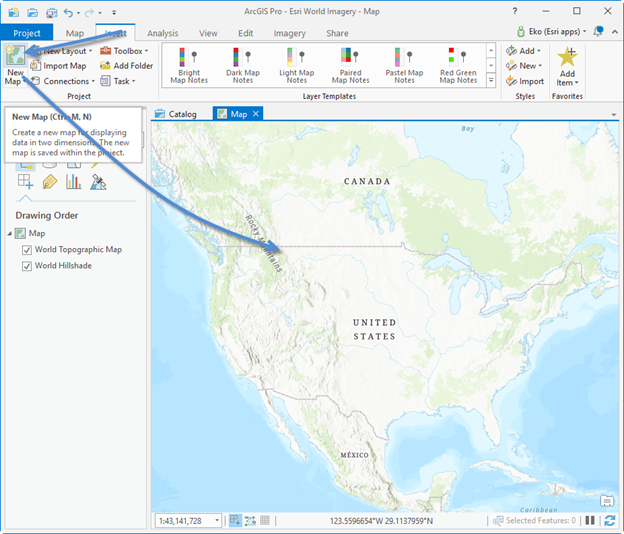Open the Add styles dropdown
624x534 pixels.
[x=539, y=51]
